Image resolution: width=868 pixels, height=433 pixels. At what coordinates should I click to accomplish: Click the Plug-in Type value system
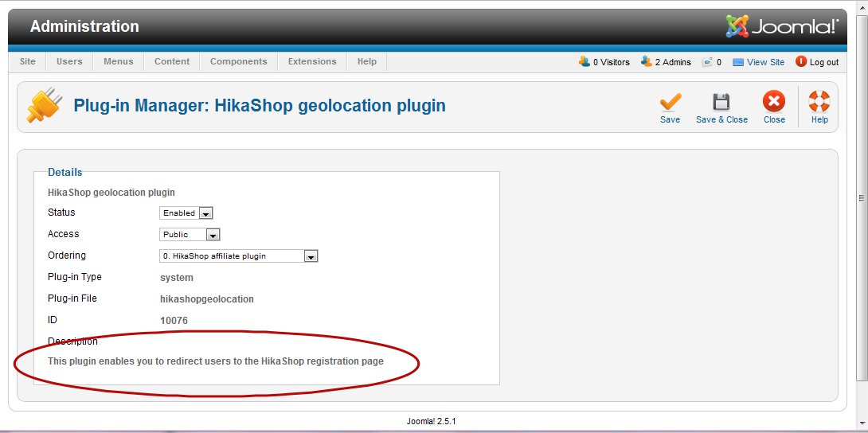[177, 278]
